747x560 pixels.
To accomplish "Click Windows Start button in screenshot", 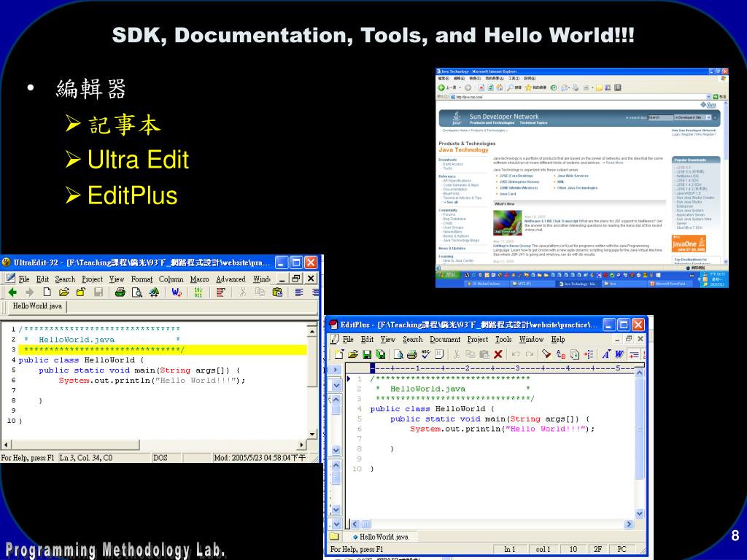I will [447, 275].
